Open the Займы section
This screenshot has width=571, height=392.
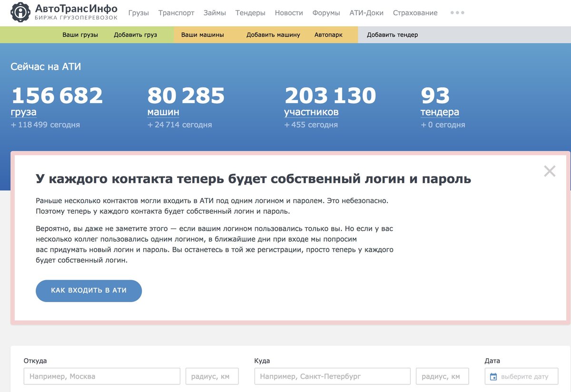(x=215, y=13)
